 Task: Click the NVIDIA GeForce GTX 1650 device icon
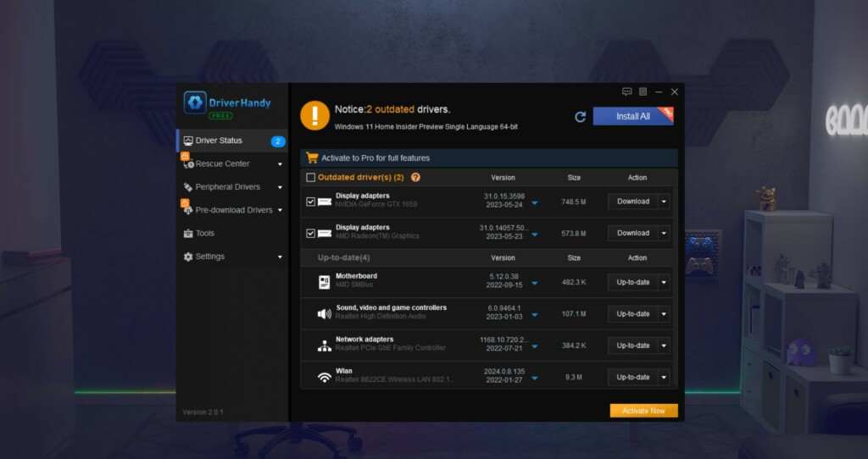(325, 202)
